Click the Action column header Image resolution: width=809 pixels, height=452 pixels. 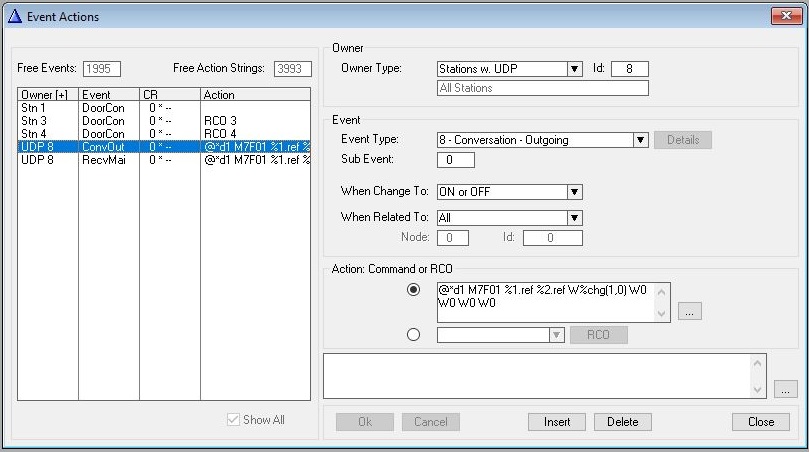[255, 95]
